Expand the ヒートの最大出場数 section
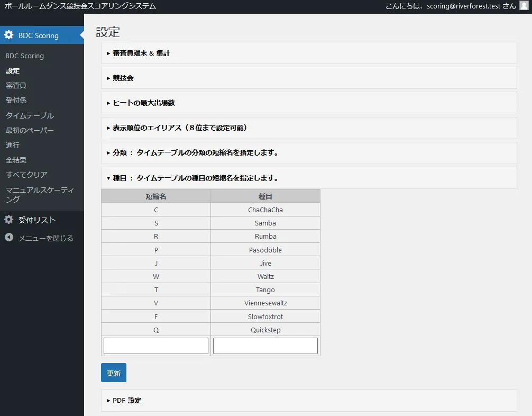The width and height of the screenshot is (532, 416). (143, 103)
